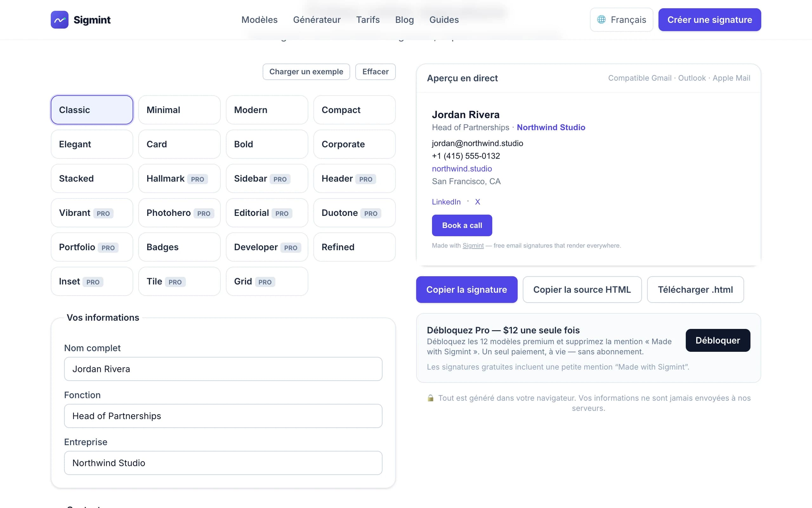Click Télécharger .html button
The width and height of the screenshot is (812, 508).
click(695, 290)
